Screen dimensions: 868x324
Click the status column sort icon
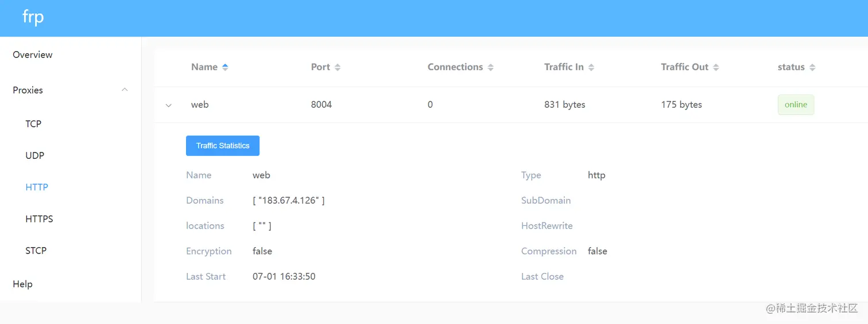pos(812,67)
